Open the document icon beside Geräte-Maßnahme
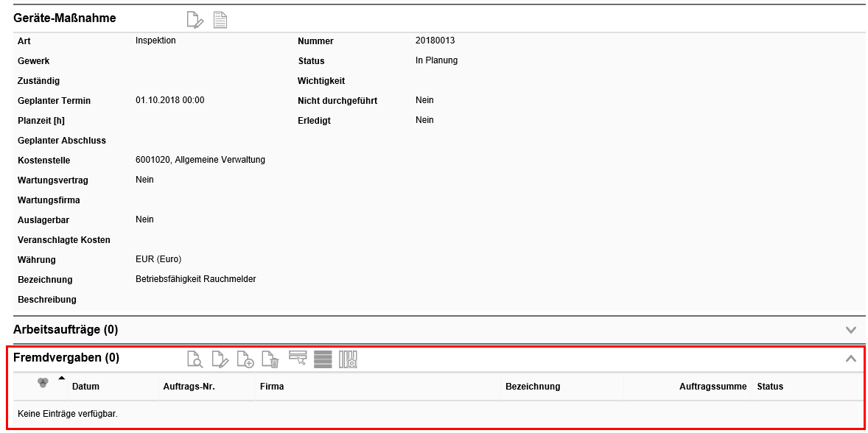 pos(220,20)
